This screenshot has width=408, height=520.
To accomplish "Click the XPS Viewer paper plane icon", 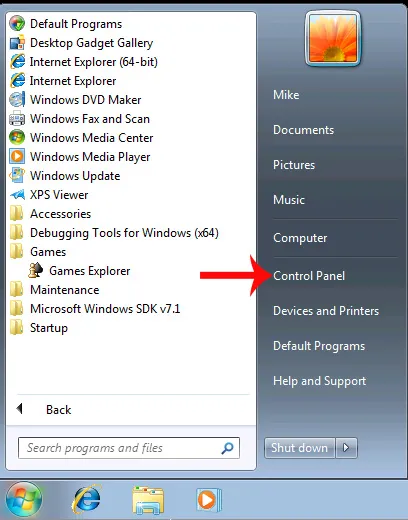I will coord(17,195).
